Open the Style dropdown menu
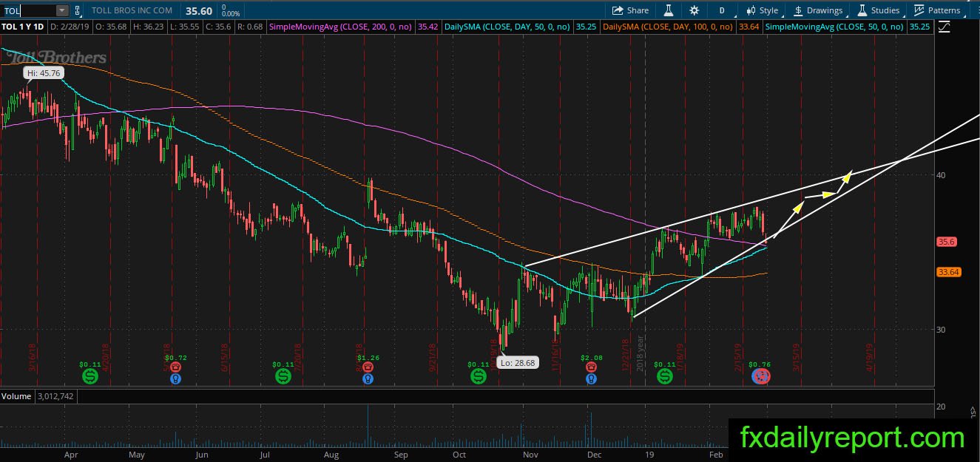980x462 pixels. pyautogui.click(x=762, y=10)
